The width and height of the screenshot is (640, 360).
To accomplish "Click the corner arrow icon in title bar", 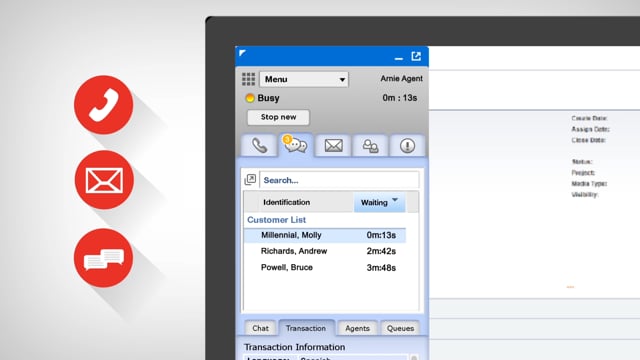I will (x=242, y=53).
